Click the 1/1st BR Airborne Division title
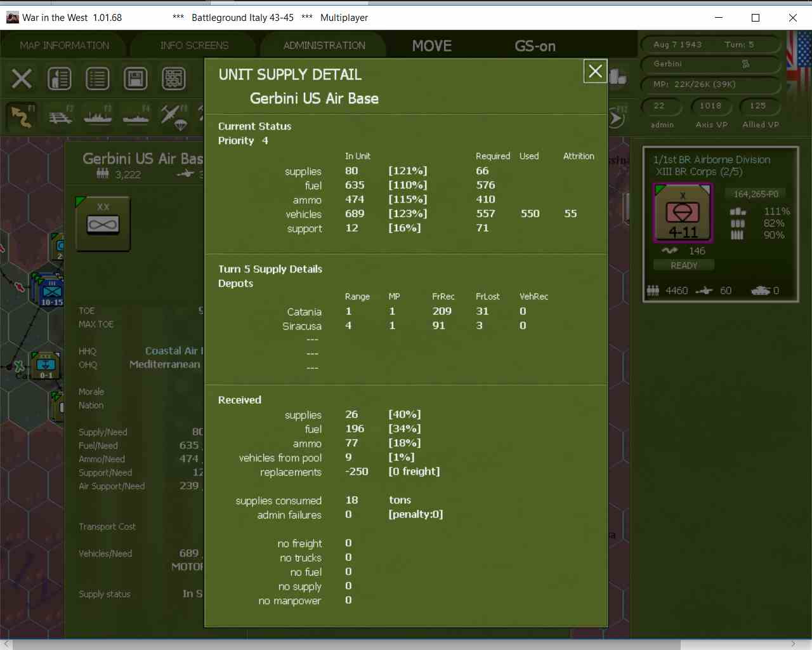The height and width of the screenshot is (650, 812). pos(712,160)
